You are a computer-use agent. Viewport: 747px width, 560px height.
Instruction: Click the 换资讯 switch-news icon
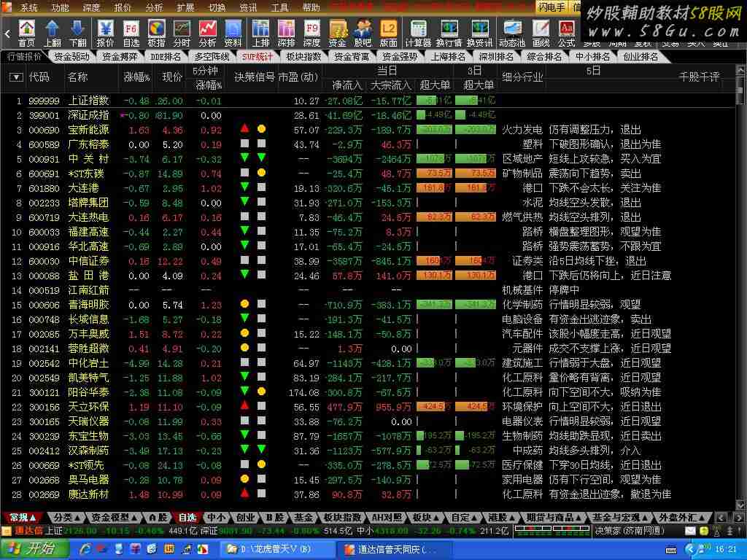click(480, 34)
